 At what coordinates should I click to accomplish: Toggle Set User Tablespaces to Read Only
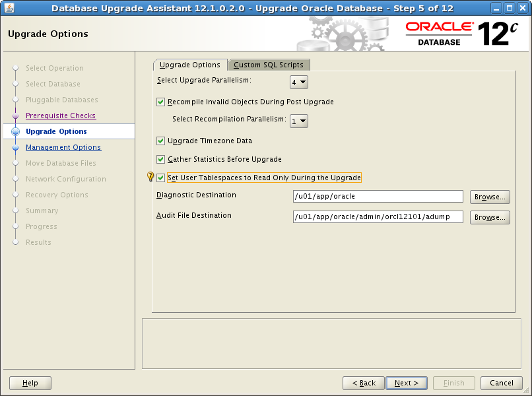pyautogui.click(x=161, y=178)
